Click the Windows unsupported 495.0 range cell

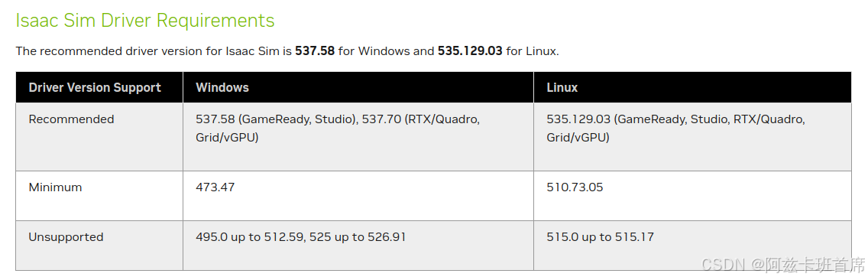click(358, 246)
